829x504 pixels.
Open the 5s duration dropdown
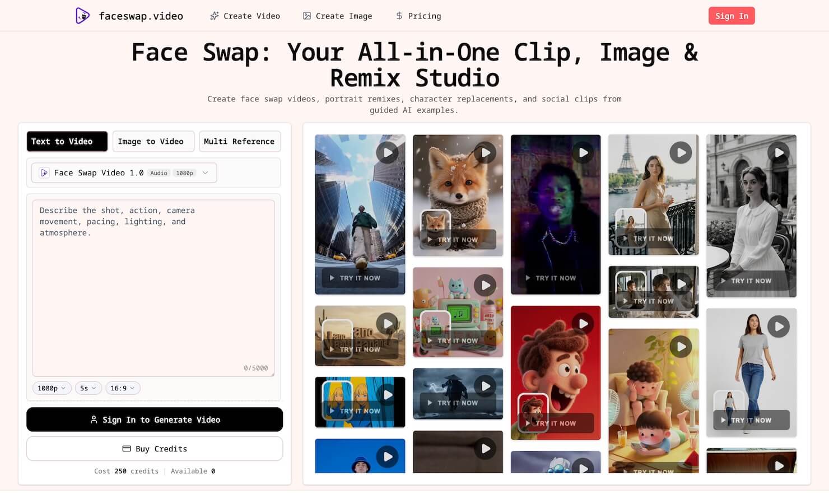[88, 388]
